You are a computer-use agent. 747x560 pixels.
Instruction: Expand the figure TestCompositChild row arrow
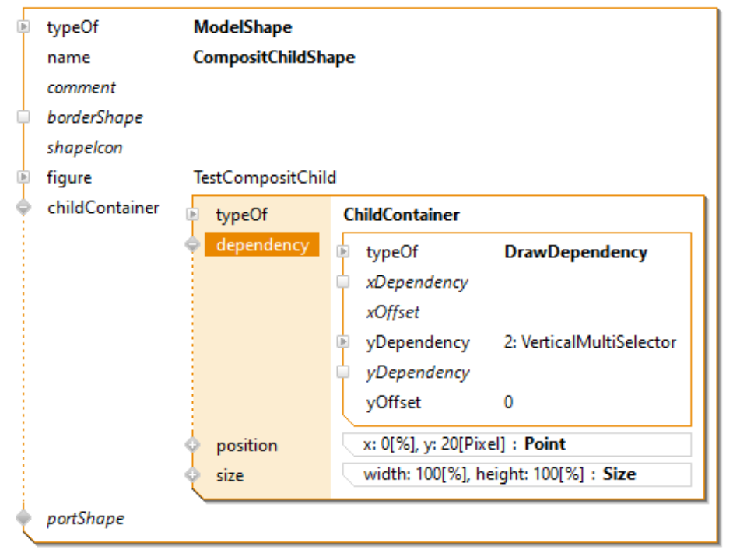[x=24, y=177]
